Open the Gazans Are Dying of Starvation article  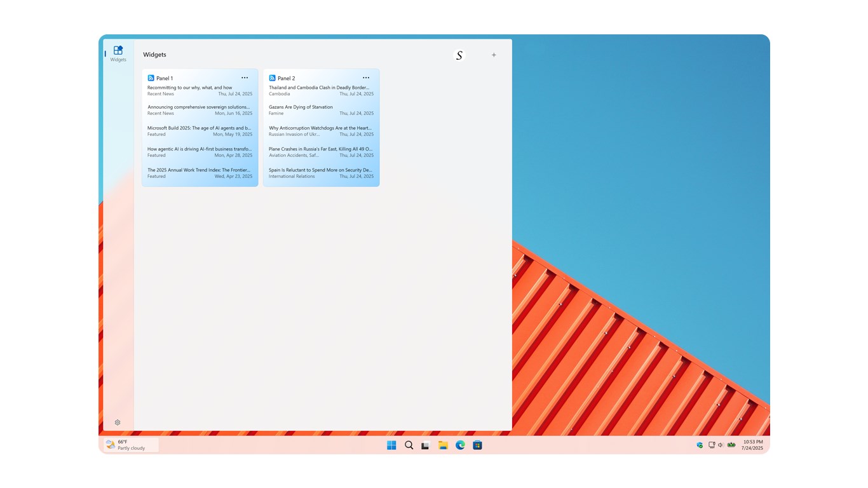pyautogui.click(x=301, y=107)
